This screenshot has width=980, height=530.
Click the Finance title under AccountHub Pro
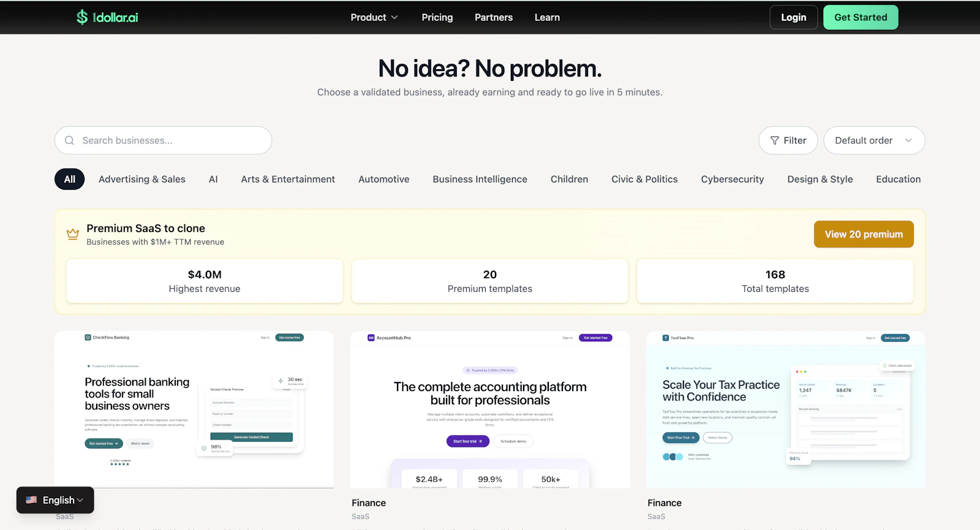coord(369,503)
